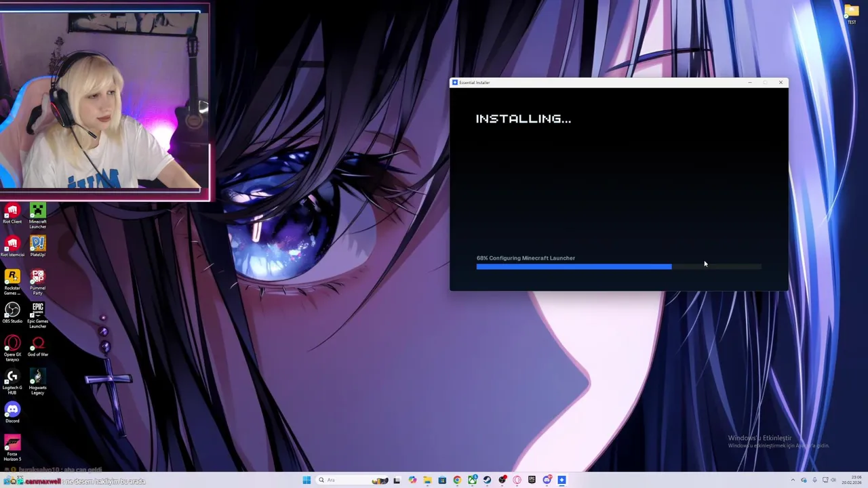
Task: Click the installer progress bar
Action: pyautogui.click(x=618, y=267)
